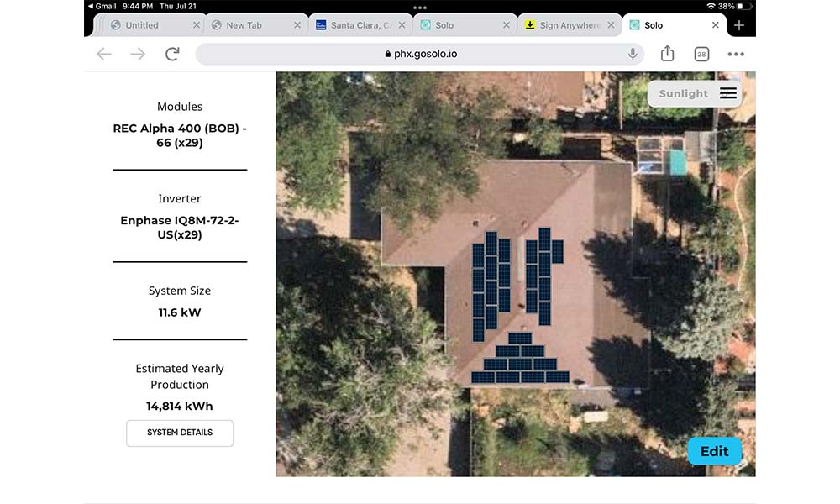
Task: Go forward using the right arrow
Action: click(x=138, y=54)
